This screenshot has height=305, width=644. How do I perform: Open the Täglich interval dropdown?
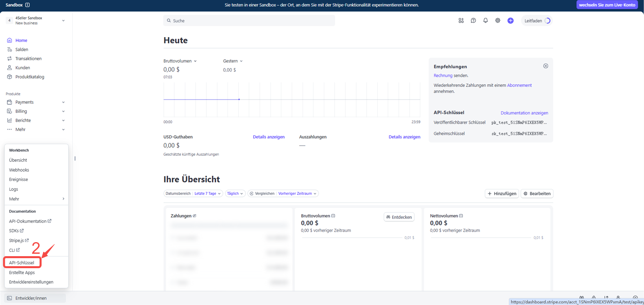pyautogui.click(x=235, y=193)
